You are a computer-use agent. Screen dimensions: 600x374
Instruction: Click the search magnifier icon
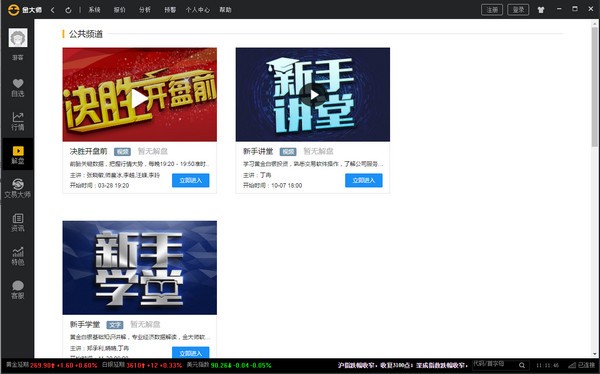522,365
